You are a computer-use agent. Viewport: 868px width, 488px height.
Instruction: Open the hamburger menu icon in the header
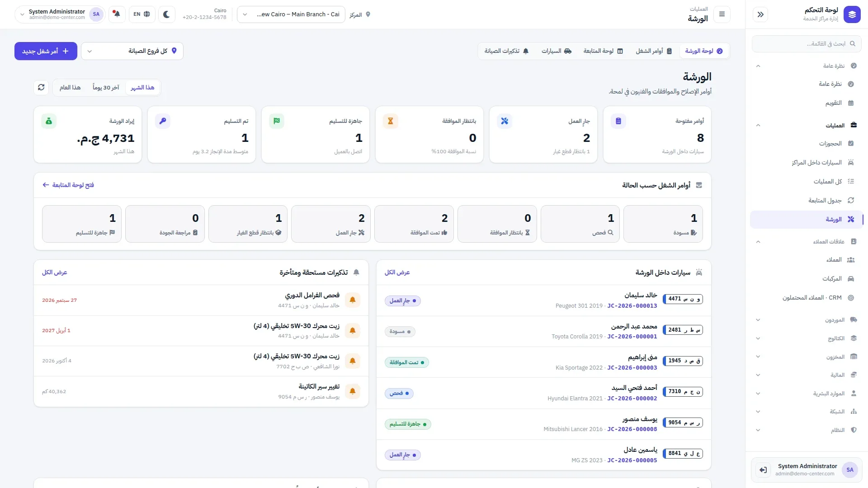click(722, 14)
